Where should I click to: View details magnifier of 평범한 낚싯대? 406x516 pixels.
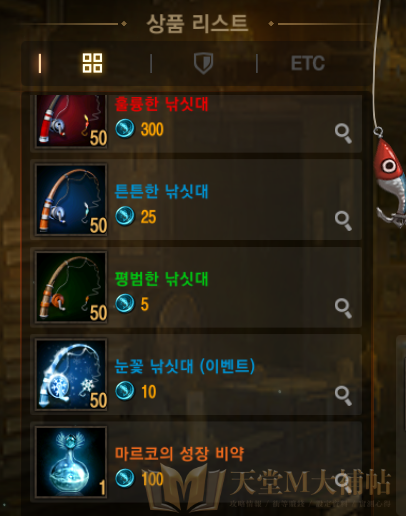343,308
